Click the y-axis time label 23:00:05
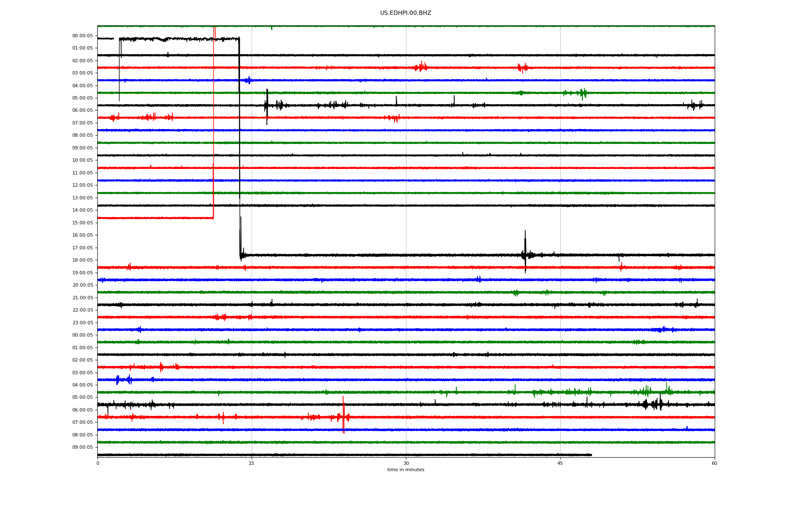Image resolution: width=812 pixels, height=508 pixels. pos(82,323)
